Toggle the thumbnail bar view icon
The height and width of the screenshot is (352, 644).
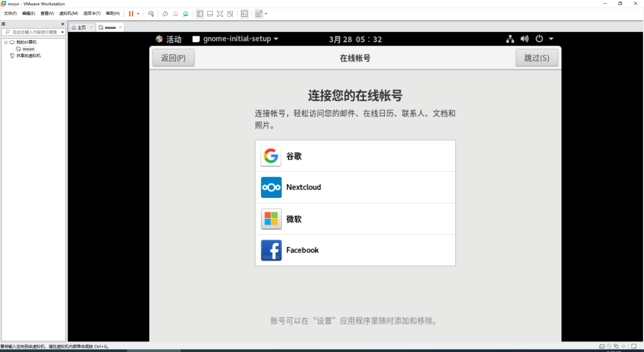click(x=210, y=14)
